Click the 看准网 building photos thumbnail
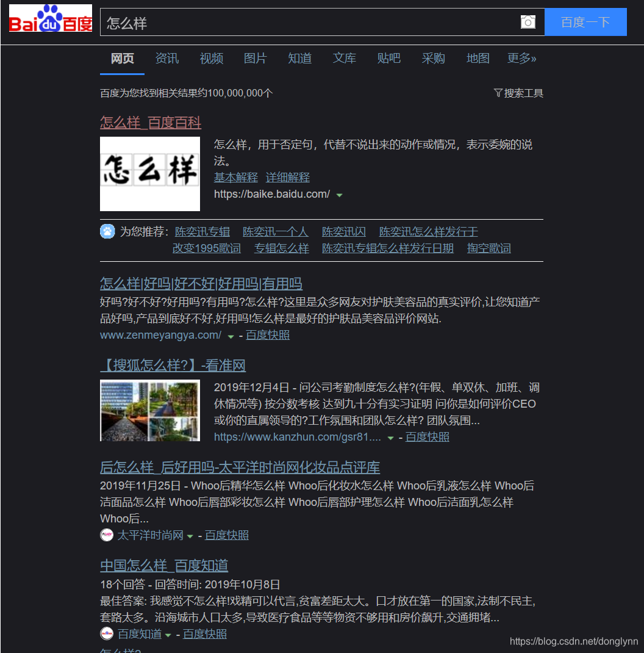Viewport: 644px width, 653px height. 150,410
